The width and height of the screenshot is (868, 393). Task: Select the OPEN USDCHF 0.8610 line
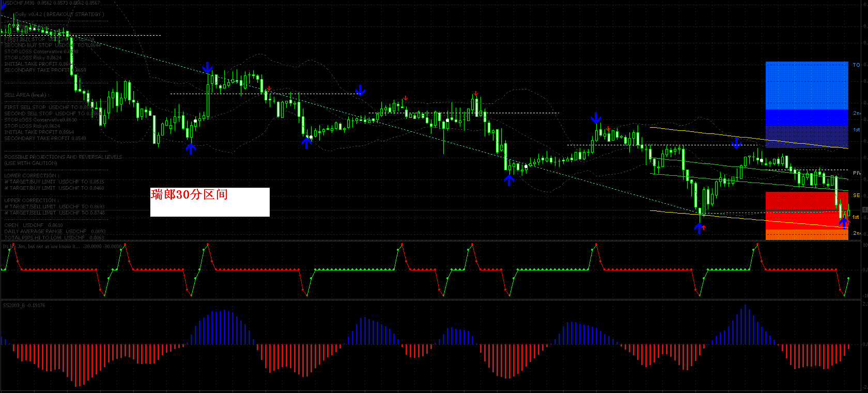(34, 225)
